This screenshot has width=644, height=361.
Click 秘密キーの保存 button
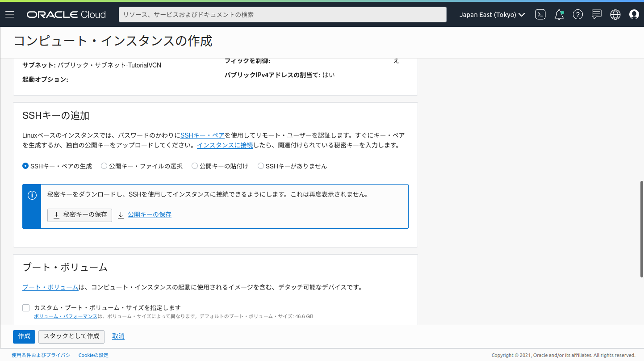tap(79, 215)
